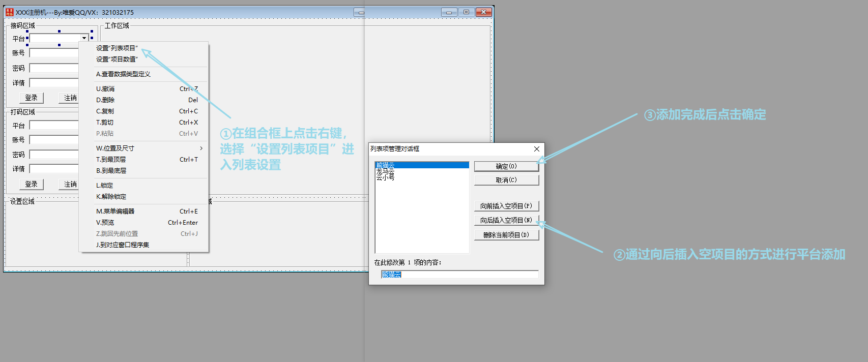This screenshot has width=868, height=362.
Task: Click the 接码区域 group label
Action: coord(23,25)
